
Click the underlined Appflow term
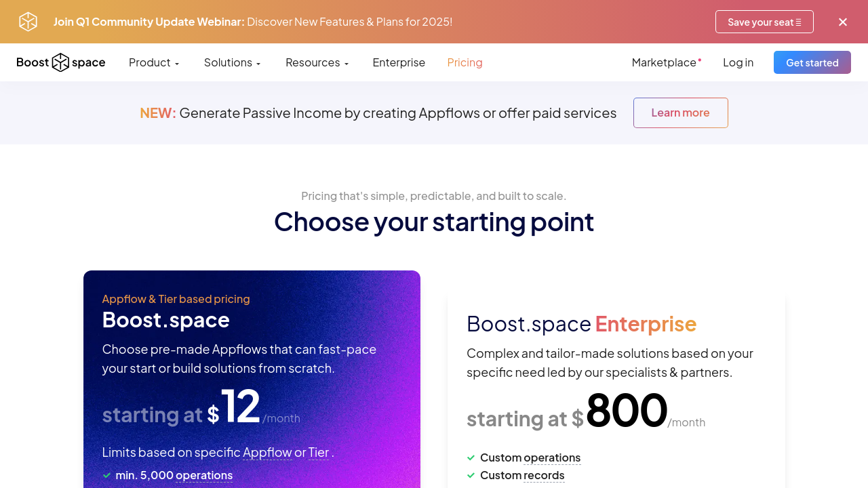[267, 452]
